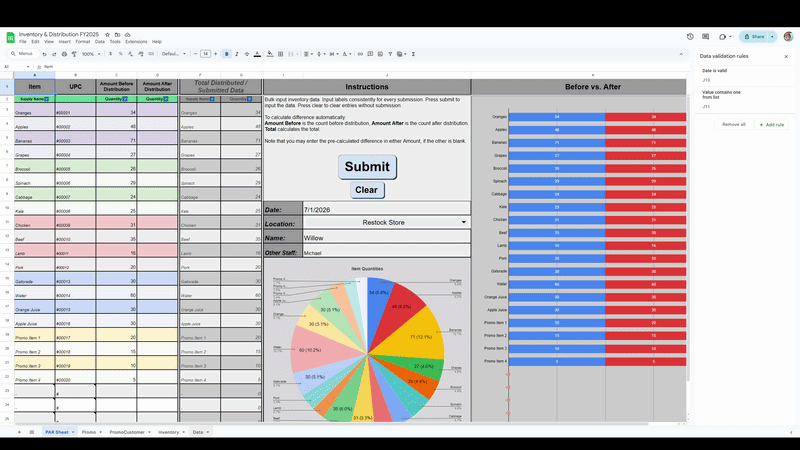Screen dimensions: 800x450
Task: Star the Inventory & Distribution document
Action: point(106,34)
